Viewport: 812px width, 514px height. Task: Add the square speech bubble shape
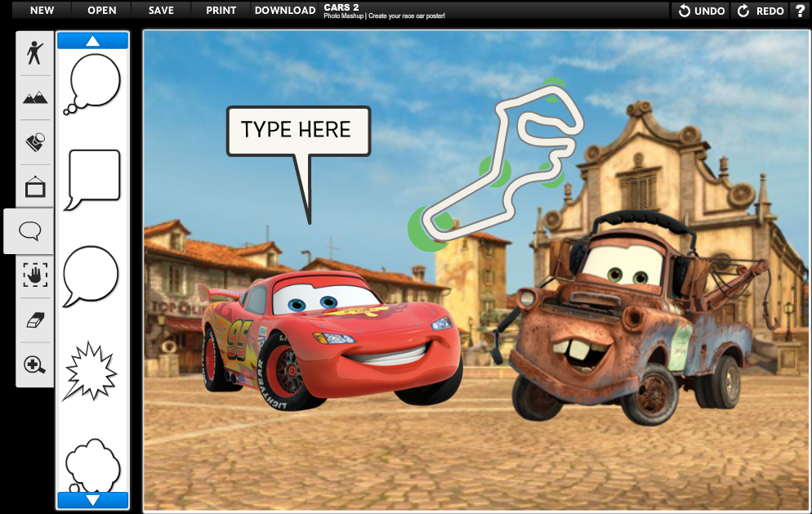(x=92, y=180)
